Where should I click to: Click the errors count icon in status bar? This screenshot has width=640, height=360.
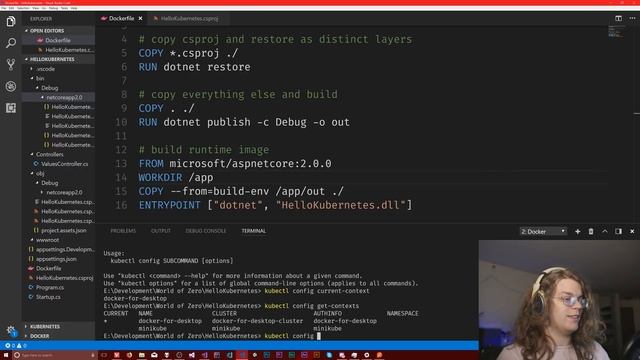9,346
